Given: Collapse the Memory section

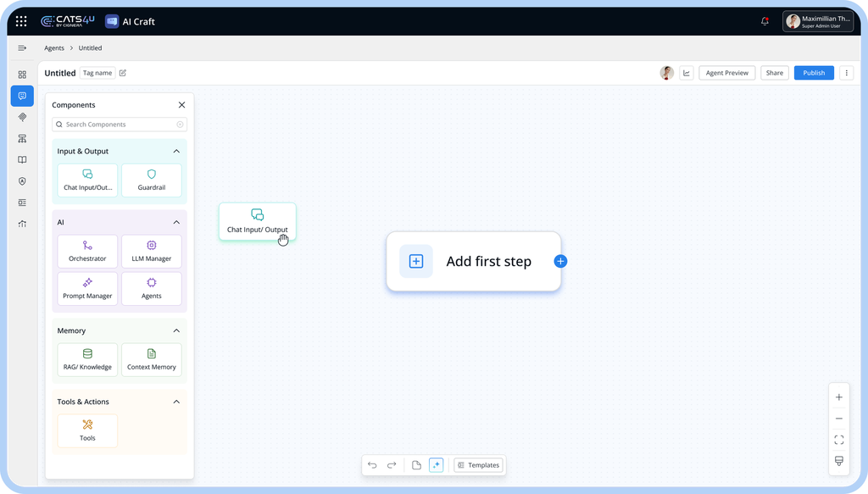Looking at the screenshot, I should click(x=176, y=330).
